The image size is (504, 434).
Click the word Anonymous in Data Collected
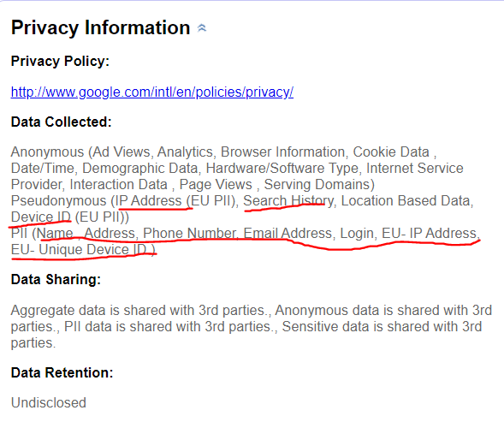(48, 152)
